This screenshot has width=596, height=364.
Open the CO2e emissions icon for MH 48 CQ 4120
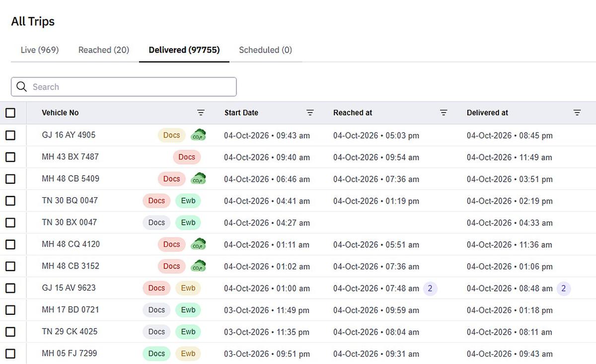(199, 244)
